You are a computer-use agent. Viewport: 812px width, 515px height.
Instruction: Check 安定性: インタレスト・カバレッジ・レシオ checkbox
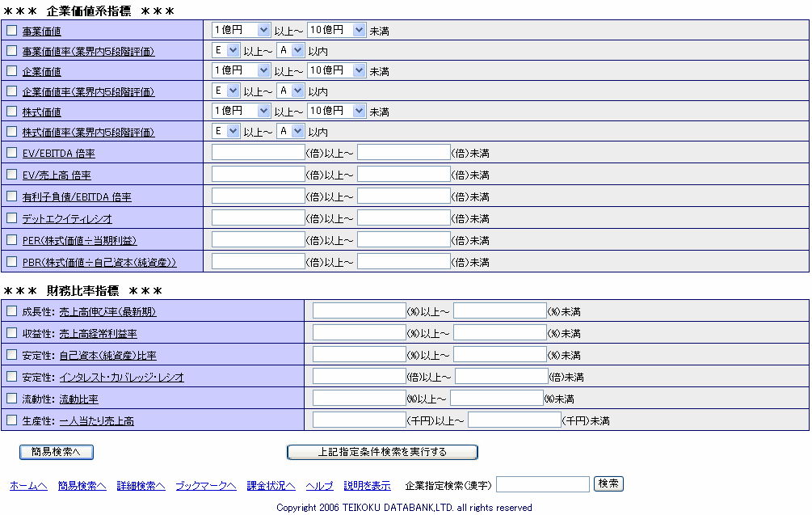click(11, 377)
